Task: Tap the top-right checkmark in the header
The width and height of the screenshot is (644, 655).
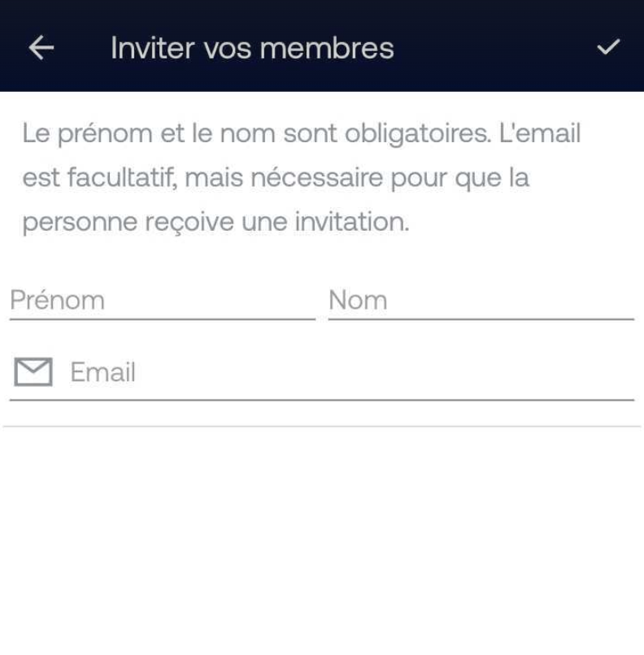Action: (608, 47)
